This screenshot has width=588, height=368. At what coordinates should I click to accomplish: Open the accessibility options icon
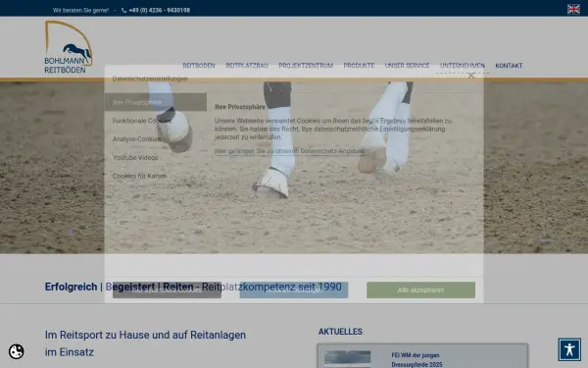click(x=569, y=349)
